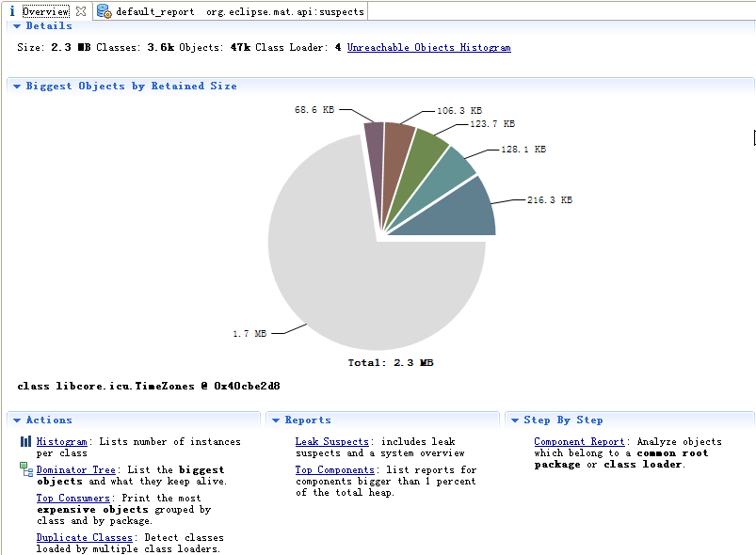Open the Top Consumers link
756x555 pixels.
click(73, 498)
